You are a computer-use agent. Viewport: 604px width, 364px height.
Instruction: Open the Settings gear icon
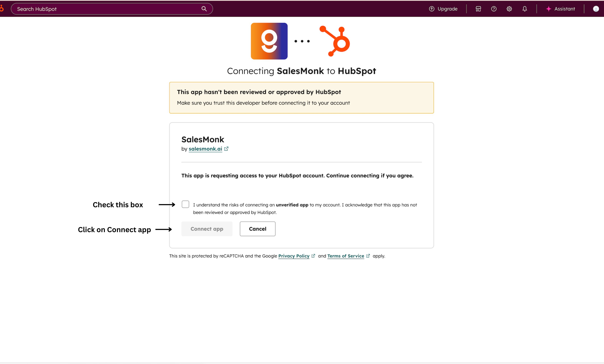[x=509, y=9]
